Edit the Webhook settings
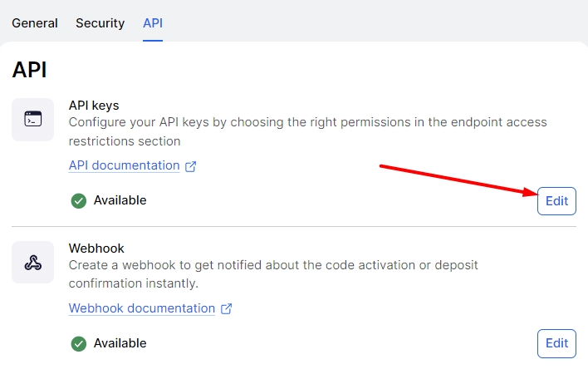This screenshot has width=588, height=379. pyautogui.click(x=556, y=343)
